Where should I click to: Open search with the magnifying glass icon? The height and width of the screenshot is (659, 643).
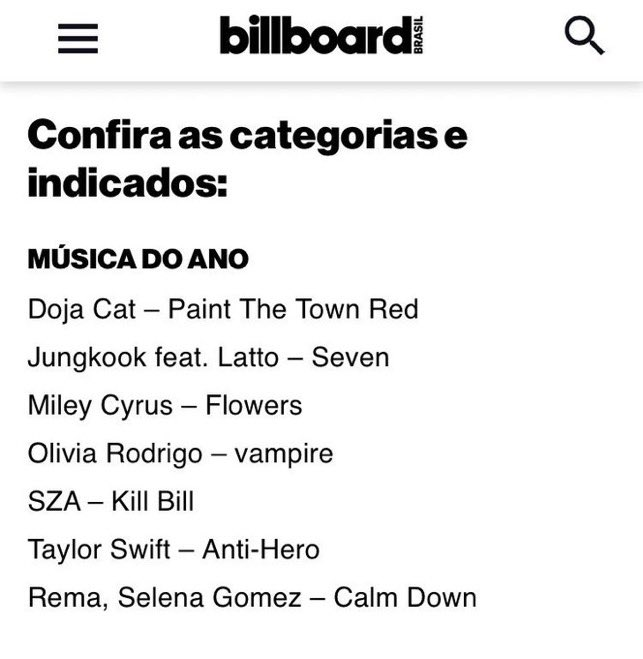[x=585, y=36]
